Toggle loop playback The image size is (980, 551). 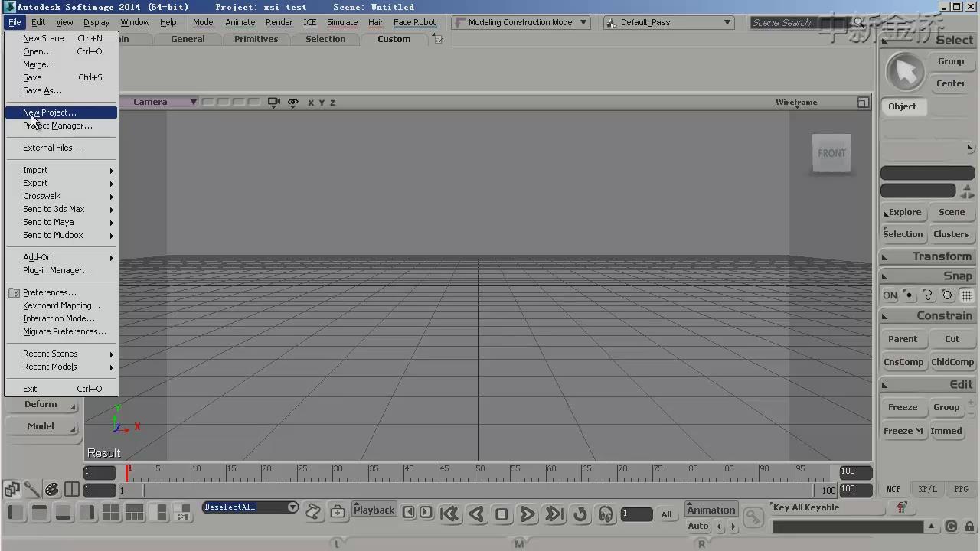pos(580,514)
